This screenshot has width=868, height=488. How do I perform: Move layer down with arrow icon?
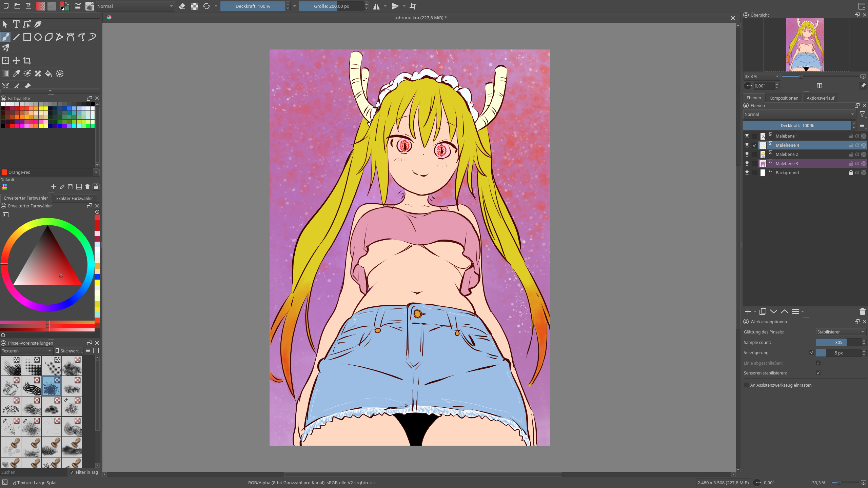(x=774, y=311)
